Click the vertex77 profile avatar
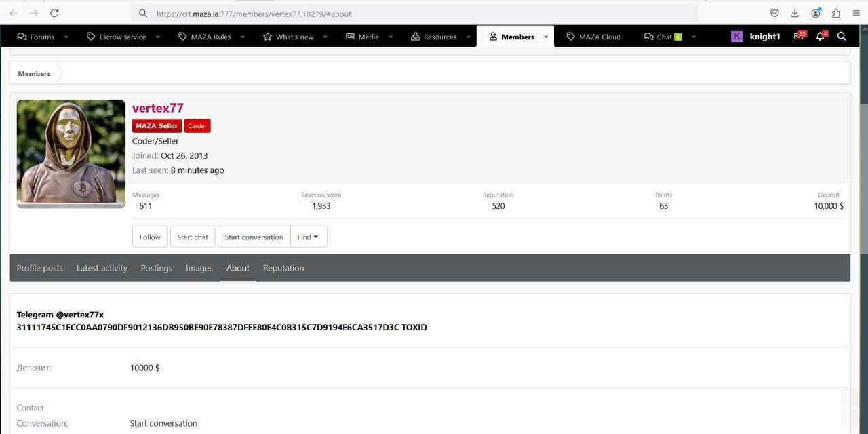Viewport: 868px width, 434px height. click(x=71, y=154)
